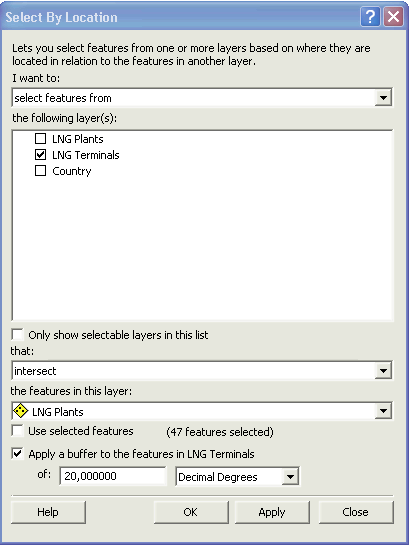Image resolution: width=409 pixels, height=546 pixels.
Task: Click the OK button
Action: point(191,512)
